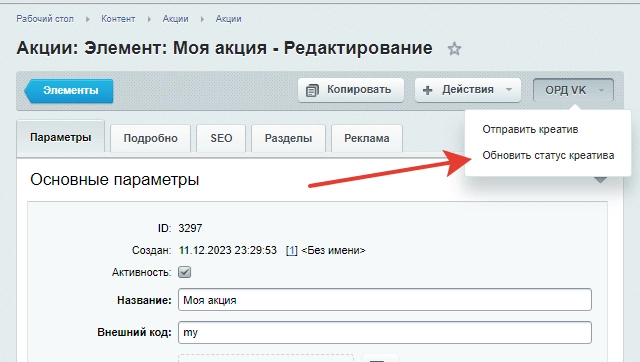Go back to Элементы list

coord(69,91)
